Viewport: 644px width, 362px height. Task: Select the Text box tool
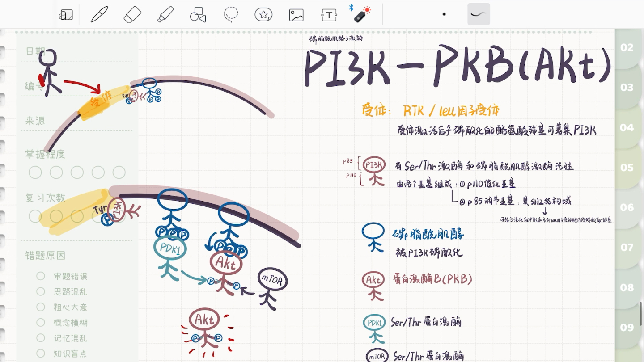[x=329, y=15]
